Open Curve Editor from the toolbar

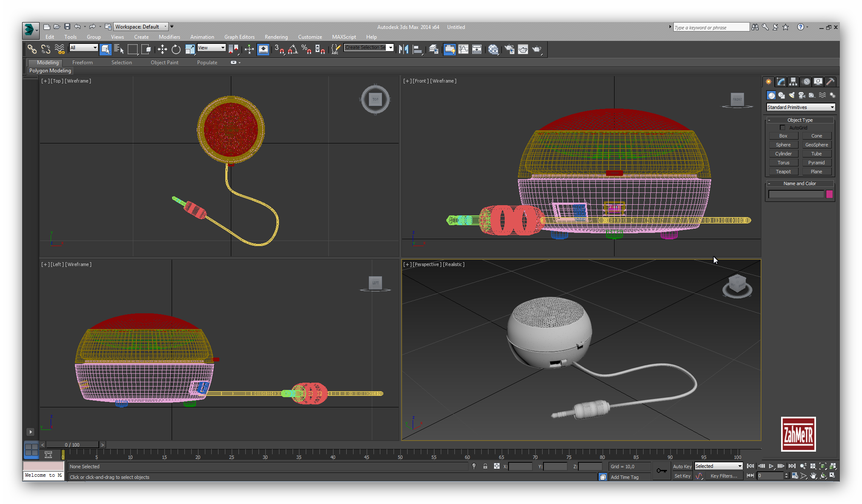(463, 49)
